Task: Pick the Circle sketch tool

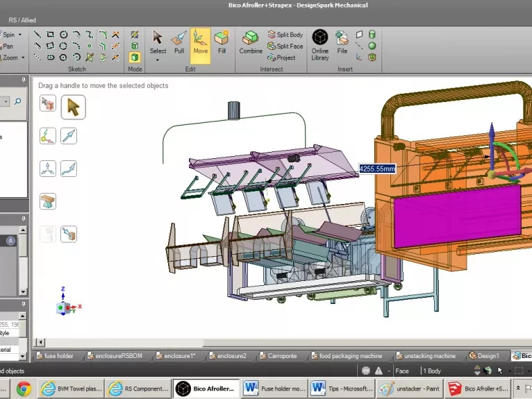Action: click(63, 34)
